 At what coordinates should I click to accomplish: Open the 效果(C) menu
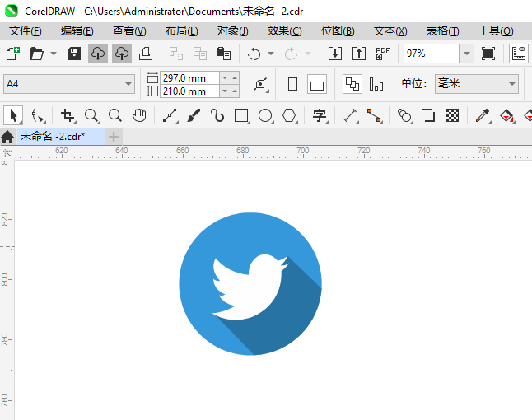pos(284,30)
